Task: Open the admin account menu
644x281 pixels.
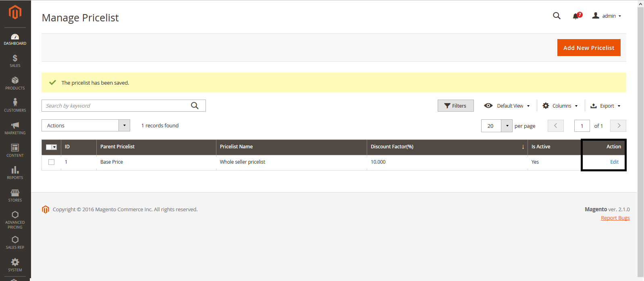Action: click(x=607, y=16)
